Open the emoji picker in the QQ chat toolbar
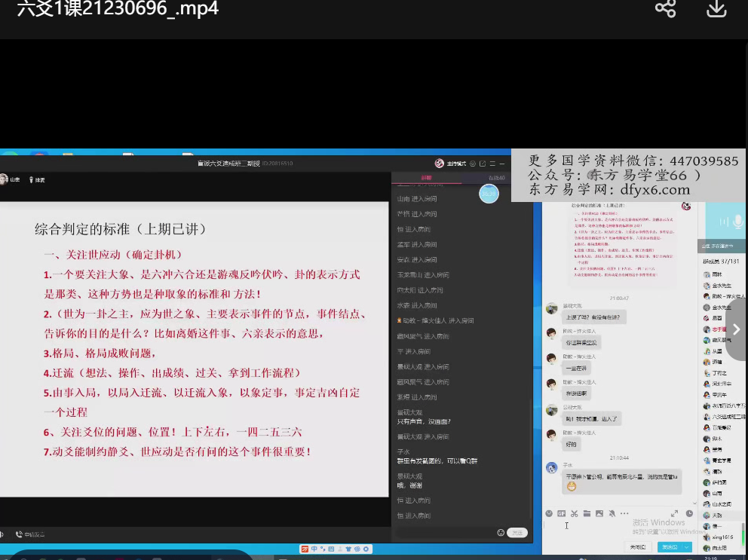Screen dimensions: 748x560 (x=549, y=513)
